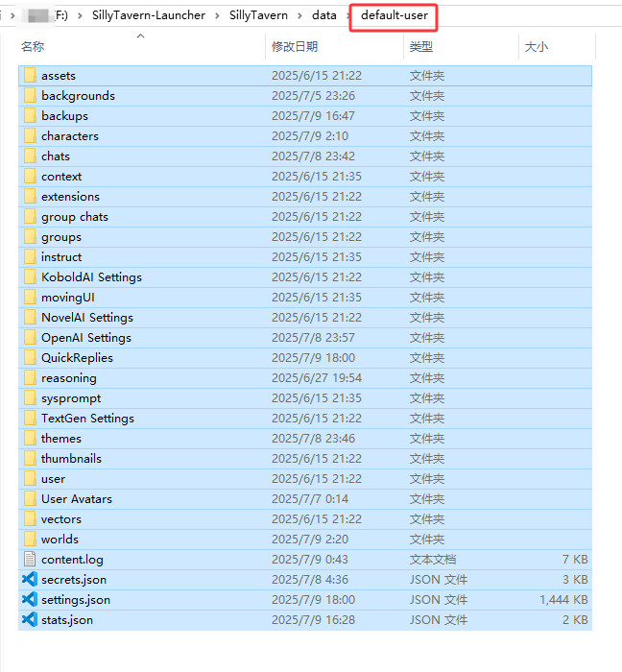Image resolution: width=622 pixels, height=672 pixels.
Task: Select the content.log text file icon
Action: [x=29, y=559]
